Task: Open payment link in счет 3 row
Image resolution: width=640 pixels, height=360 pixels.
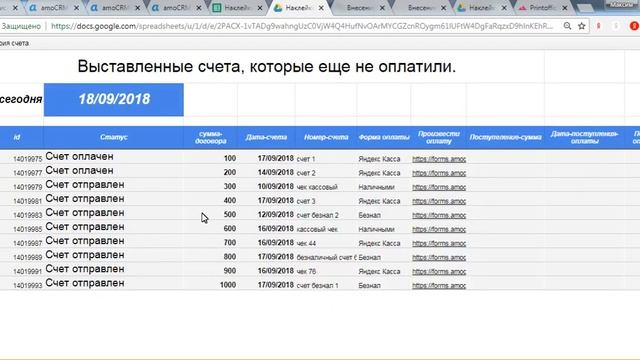Action: click(439, 201)
